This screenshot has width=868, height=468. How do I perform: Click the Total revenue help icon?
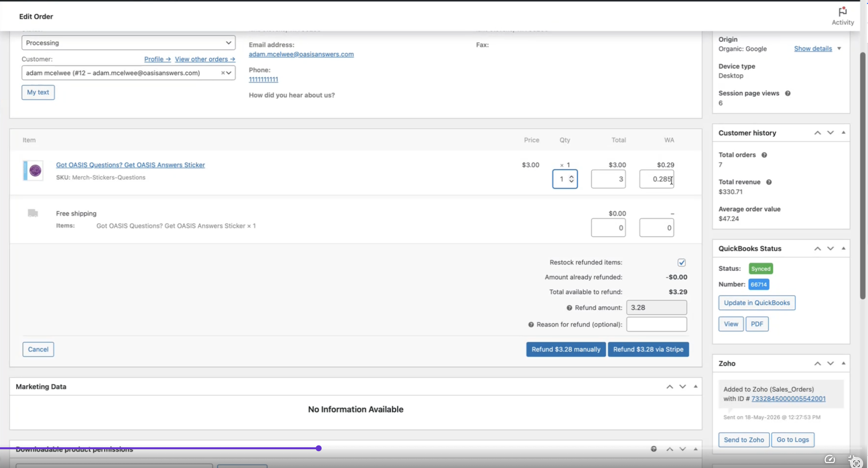tap(769, 182)
